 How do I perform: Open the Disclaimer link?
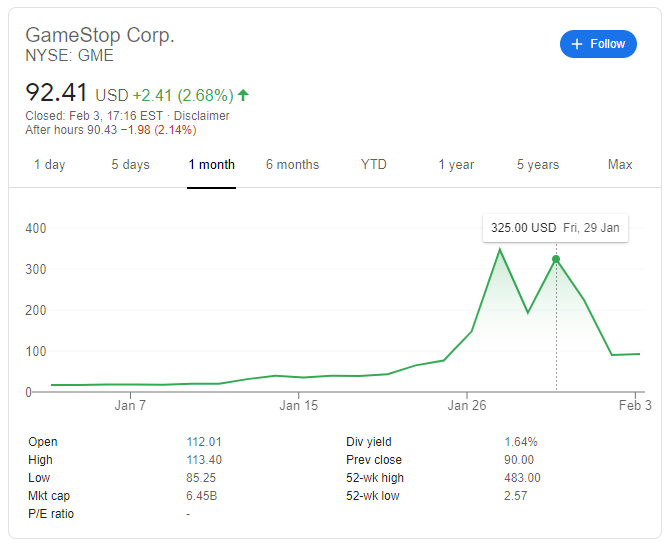(201, 116)
